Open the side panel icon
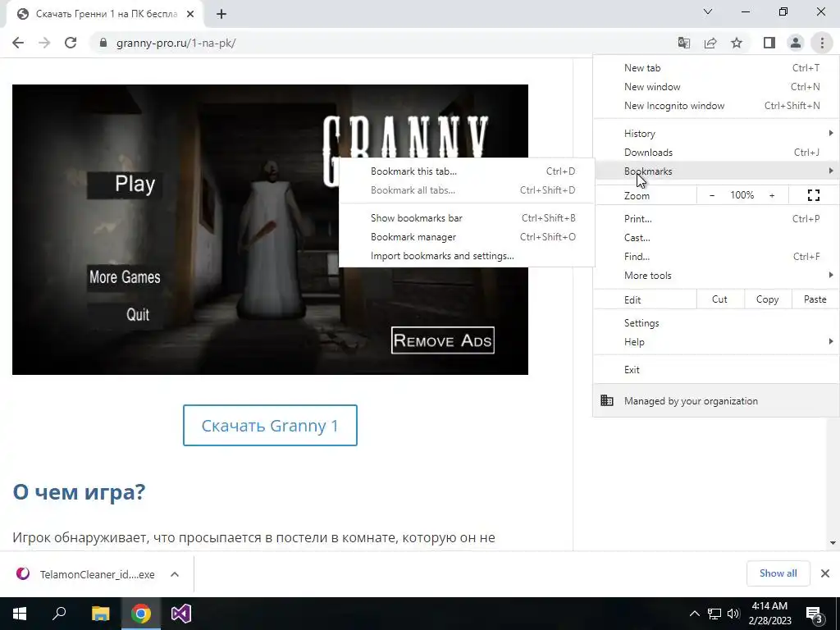The width and height of the screenshot is (840, 630). [769, 43]
